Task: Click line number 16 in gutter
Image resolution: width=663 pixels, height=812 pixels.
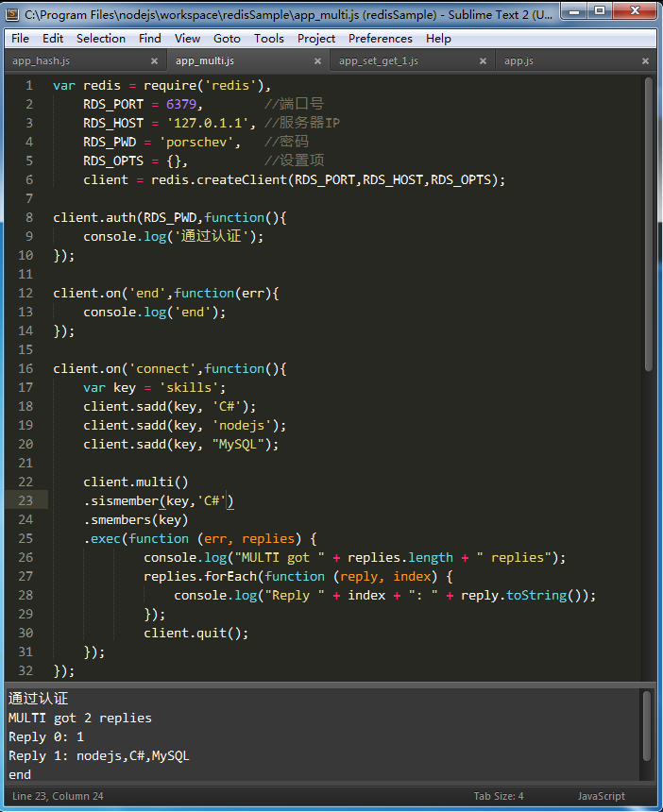Action: click(25, 368)
